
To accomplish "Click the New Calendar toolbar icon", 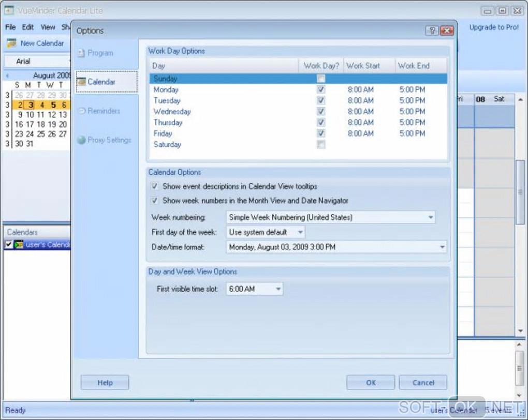I will coord(12,43).
